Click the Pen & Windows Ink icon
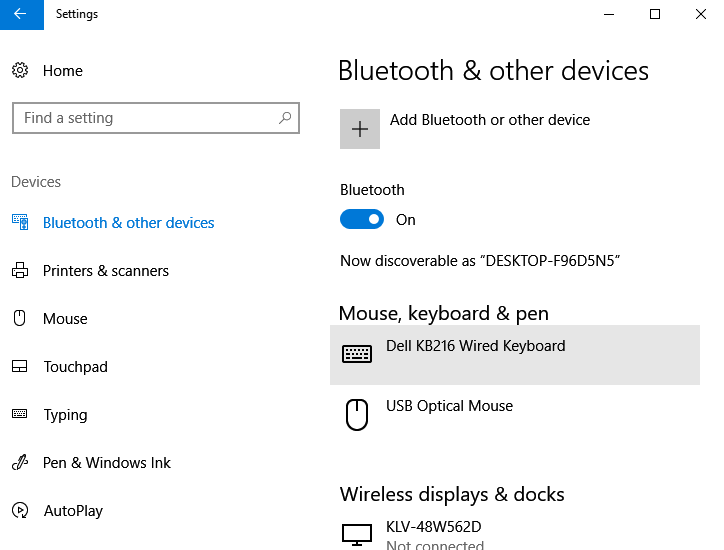724x550 pixels. point(20,462)
